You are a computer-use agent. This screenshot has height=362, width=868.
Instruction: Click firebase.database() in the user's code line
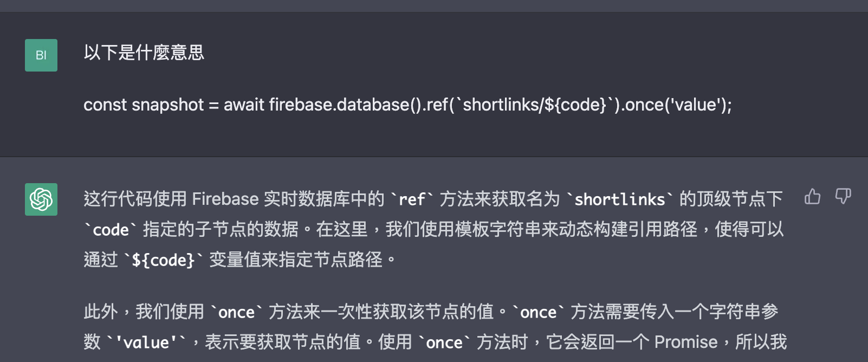345,105
